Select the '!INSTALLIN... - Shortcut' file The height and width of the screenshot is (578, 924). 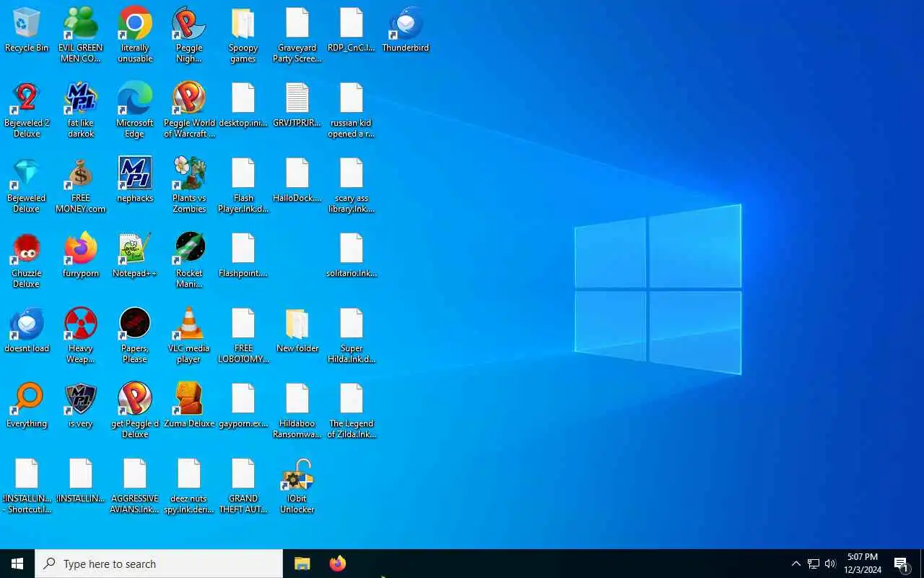click(27, 486)
